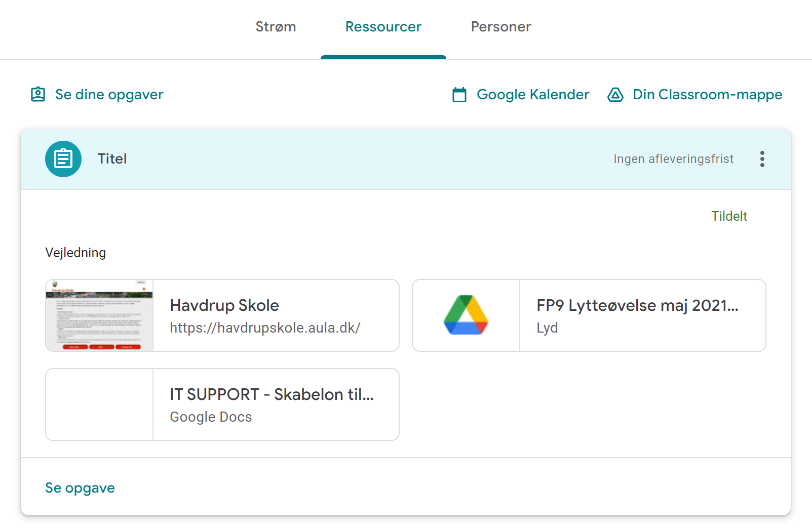Select the Ressourcer tab
This screenshot has height=528, width=812.
383,27
